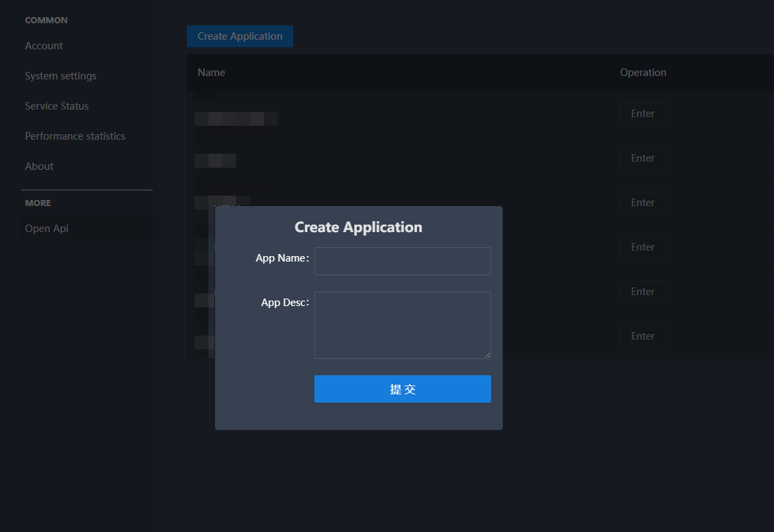Click Enter for the third application row
774x532 pixels.
[642, 203]
